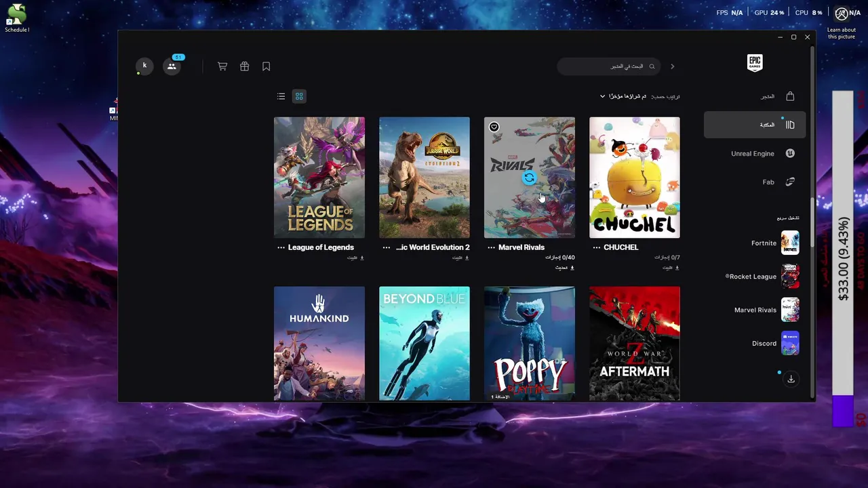Open the downloads icon in sidebar
Viewport: 868px width, 488px height.
tap(791, 379)
